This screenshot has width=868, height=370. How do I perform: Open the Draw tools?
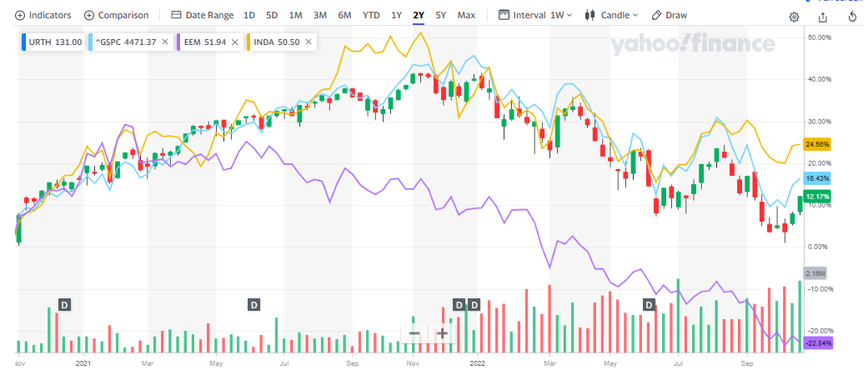tap(670, 15)
